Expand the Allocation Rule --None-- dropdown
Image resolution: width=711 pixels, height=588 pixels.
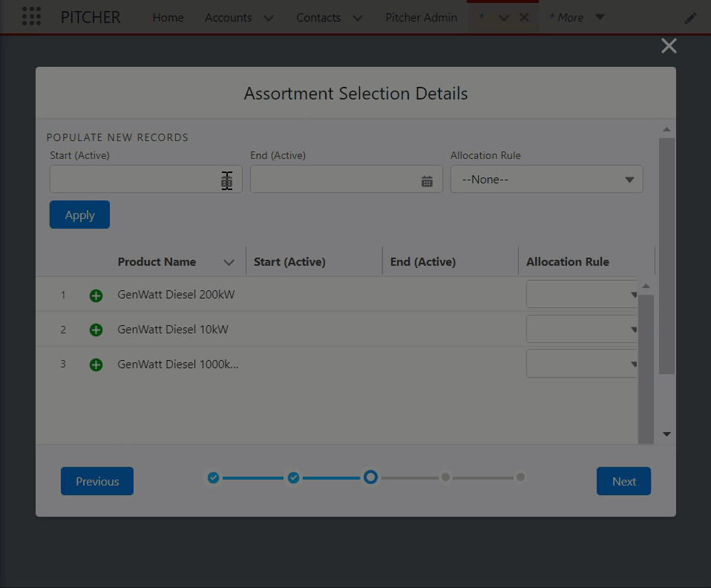[546, 180]
